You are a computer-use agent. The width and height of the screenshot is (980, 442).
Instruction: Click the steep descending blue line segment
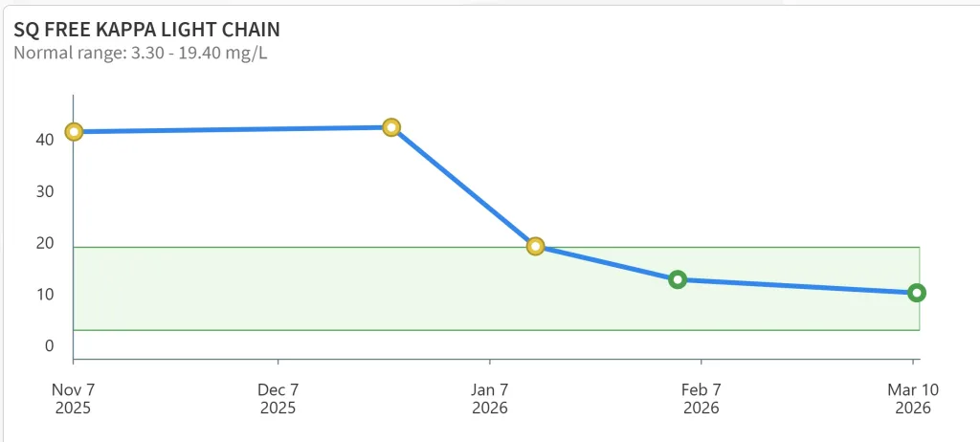(464, 187)
